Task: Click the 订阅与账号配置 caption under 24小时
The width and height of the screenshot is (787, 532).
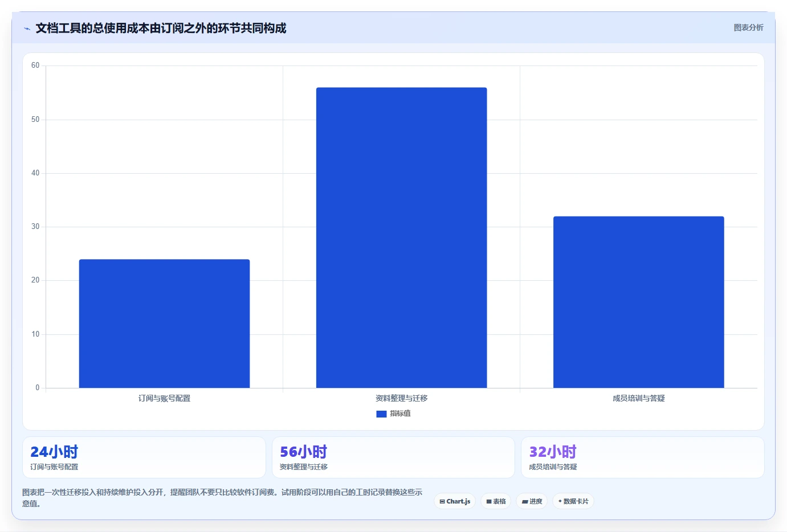Action: coord(54,467)
